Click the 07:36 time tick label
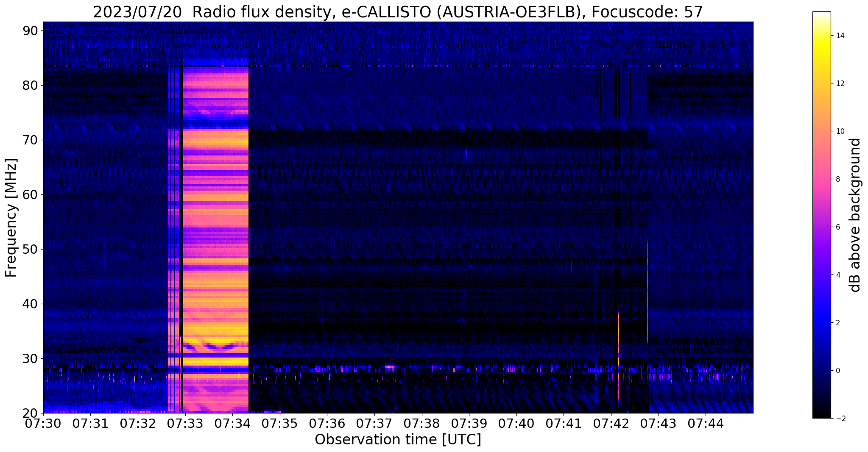 tap(327, 424)
